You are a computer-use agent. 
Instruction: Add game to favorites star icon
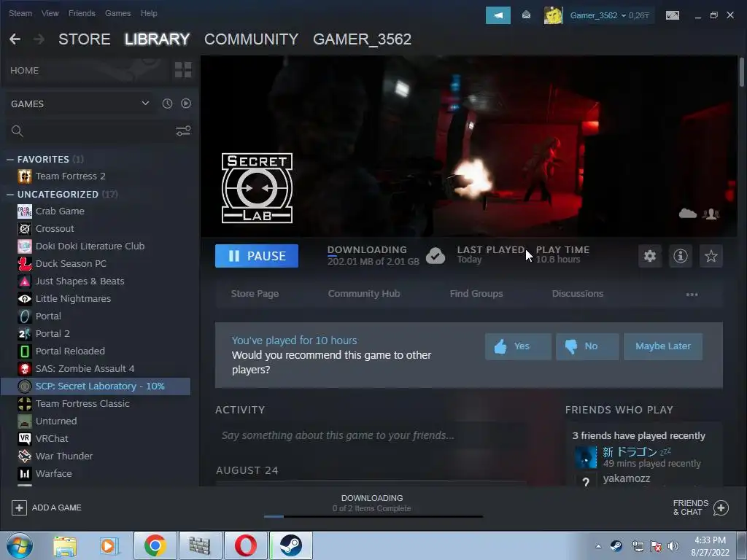[x=711, y=256]
